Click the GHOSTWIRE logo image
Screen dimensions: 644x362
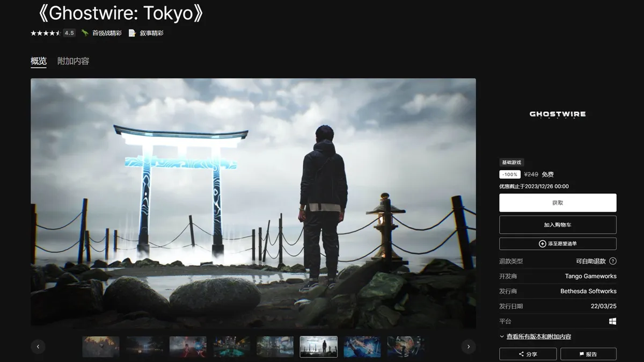(558, 114)
